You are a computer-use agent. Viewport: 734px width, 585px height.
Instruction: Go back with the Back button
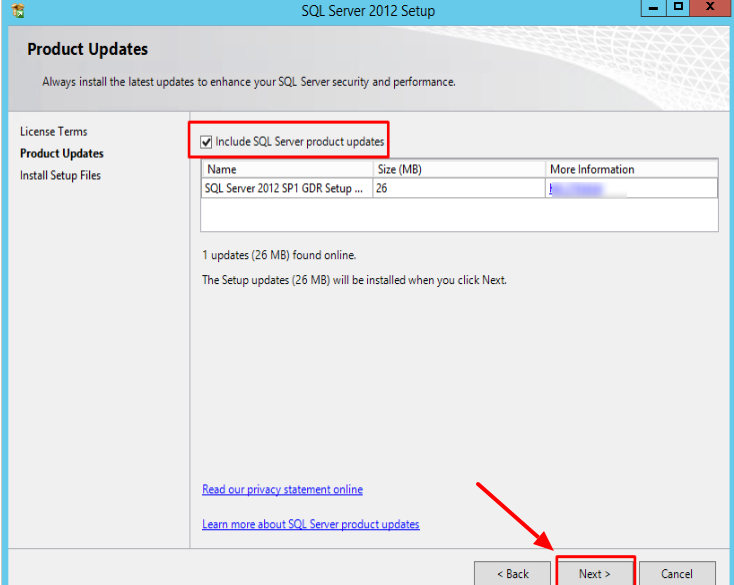[x=513, y=573]
